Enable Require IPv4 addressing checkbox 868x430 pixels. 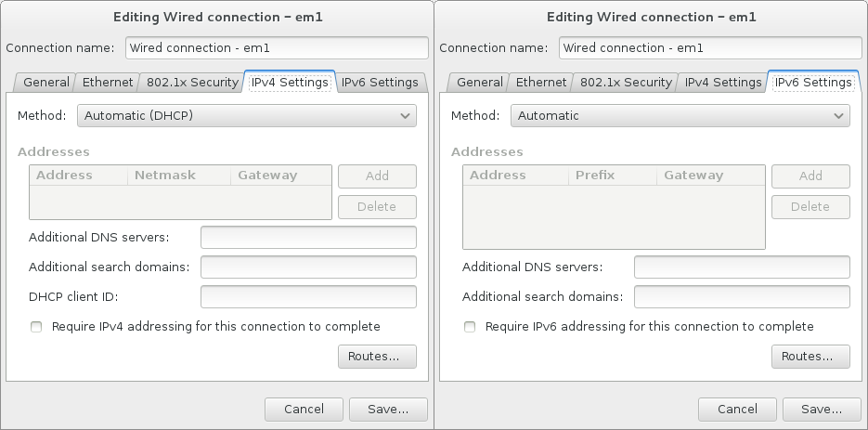pyautogui.click(x=36, y=327)
